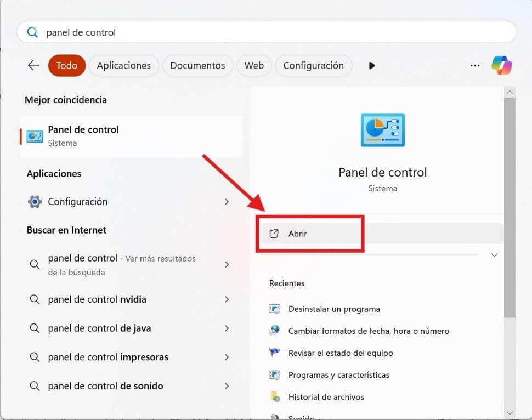Open the three-dot options menu

tap(475, 65)
